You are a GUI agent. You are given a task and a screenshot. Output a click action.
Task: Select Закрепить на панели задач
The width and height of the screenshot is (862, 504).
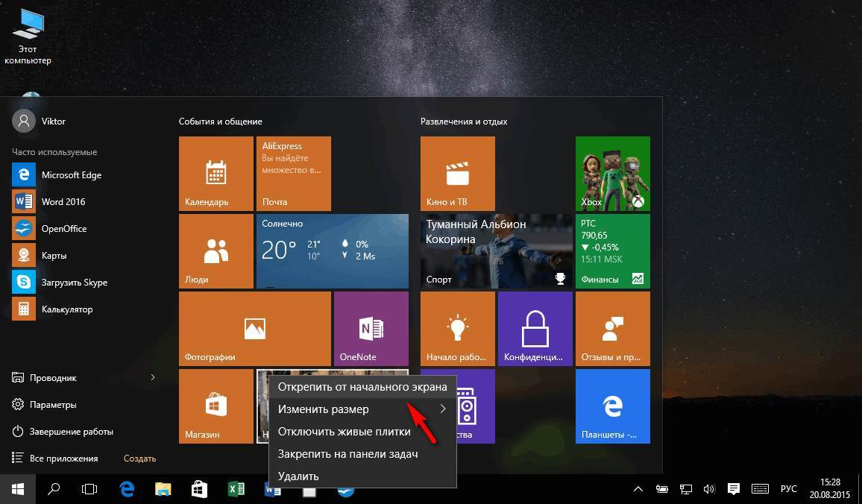point(347,454)
